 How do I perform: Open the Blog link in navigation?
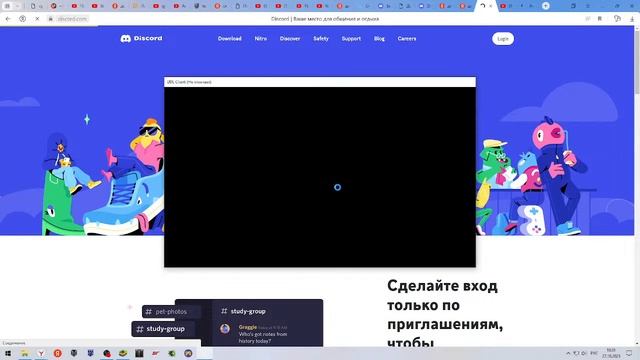pos(379,38)
